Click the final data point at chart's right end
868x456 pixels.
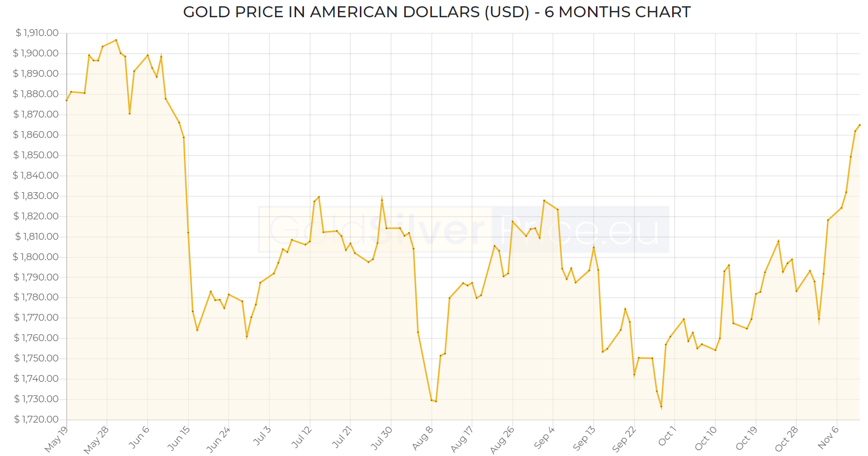[x=860, y=125]
